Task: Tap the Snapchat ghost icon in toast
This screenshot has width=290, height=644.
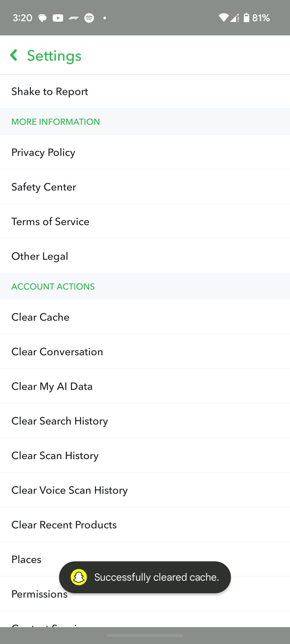Action: 79,577
